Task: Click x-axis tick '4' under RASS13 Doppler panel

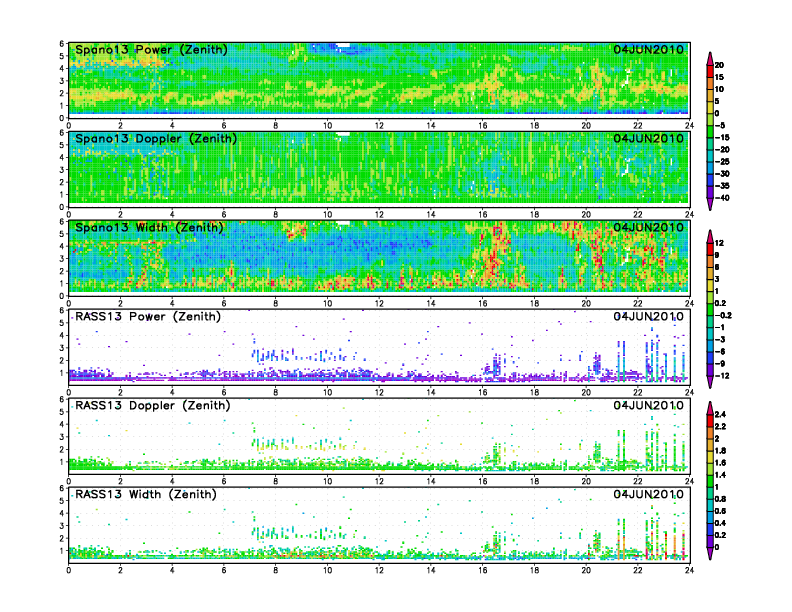Action: (172, 481)
